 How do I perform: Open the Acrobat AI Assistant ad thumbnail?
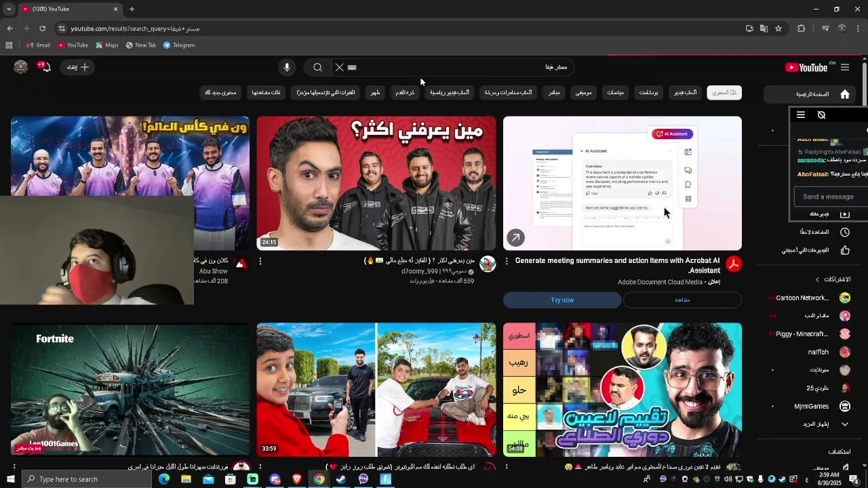click(623, 183)
